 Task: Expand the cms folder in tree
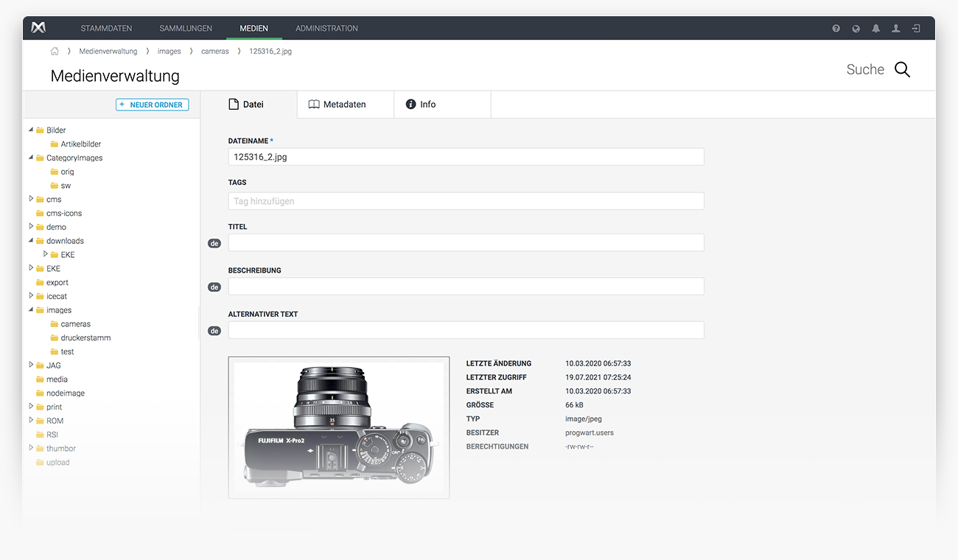click(x=31, y=199)
